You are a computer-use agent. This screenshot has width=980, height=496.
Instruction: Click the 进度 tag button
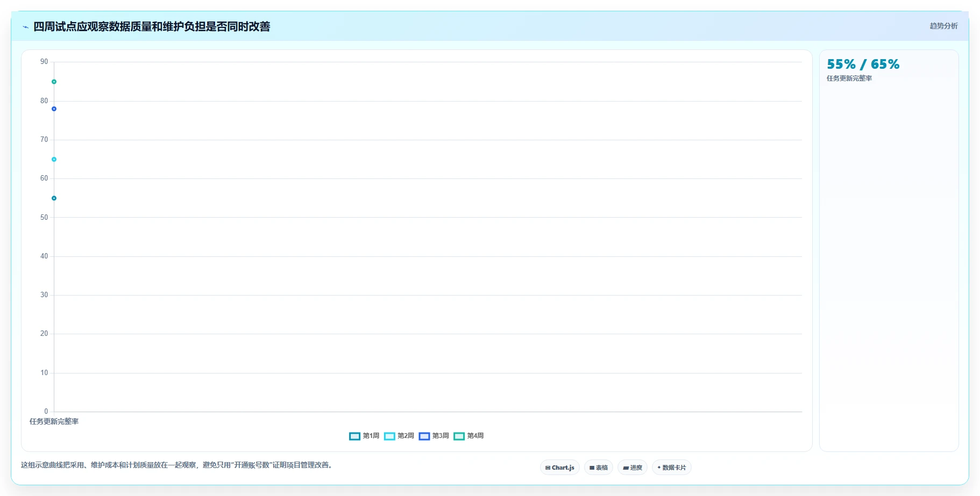click(633, 468)
